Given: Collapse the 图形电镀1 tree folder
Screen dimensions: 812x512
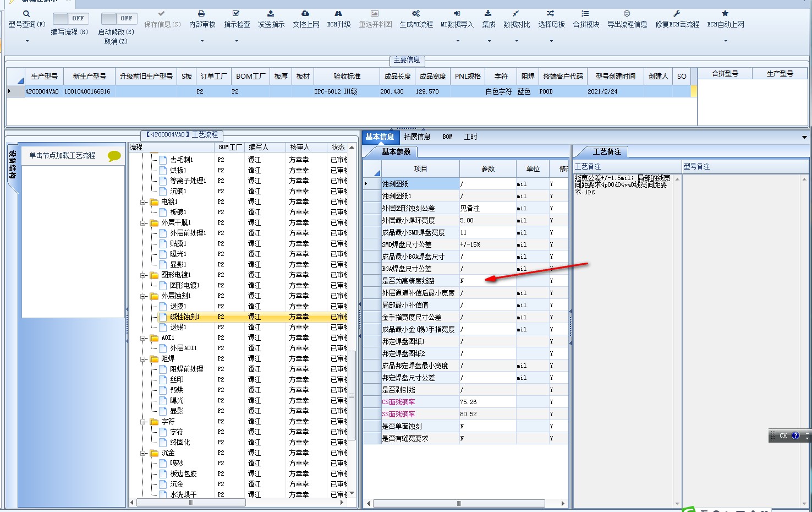Looking at the screenshot, I should coord(143,275).
